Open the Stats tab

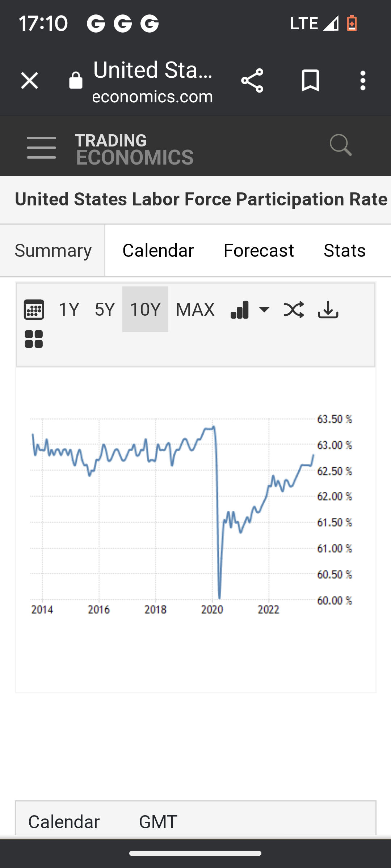point(344,250)
